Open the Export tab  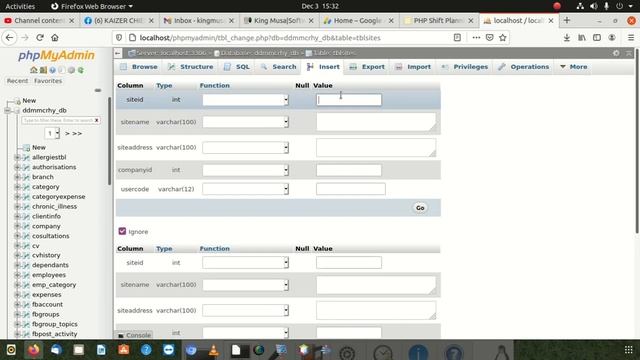(367, 67)
